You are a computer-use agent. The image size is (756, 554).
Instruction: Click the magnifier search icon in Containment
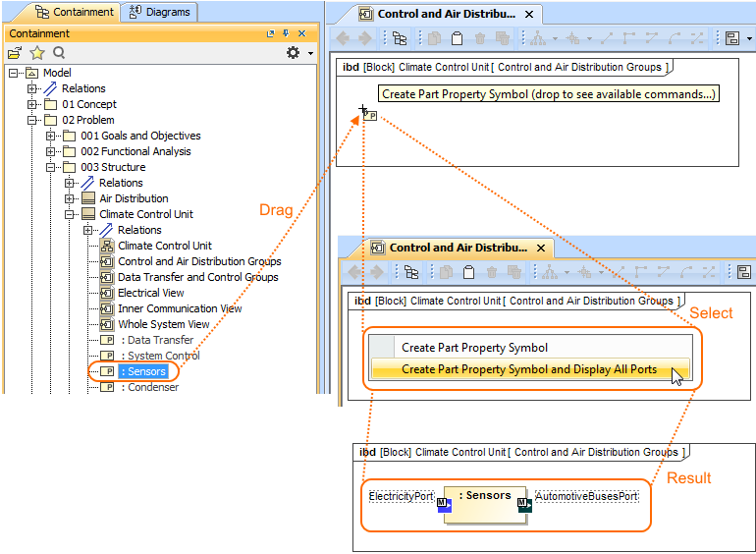(59, 53)
